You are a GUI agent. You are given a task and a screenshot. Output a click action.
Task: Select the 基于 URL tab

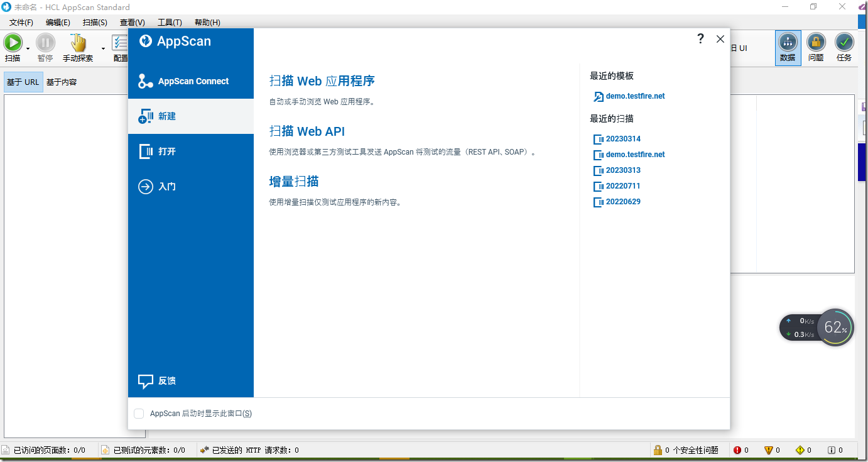tap(23, 82)
